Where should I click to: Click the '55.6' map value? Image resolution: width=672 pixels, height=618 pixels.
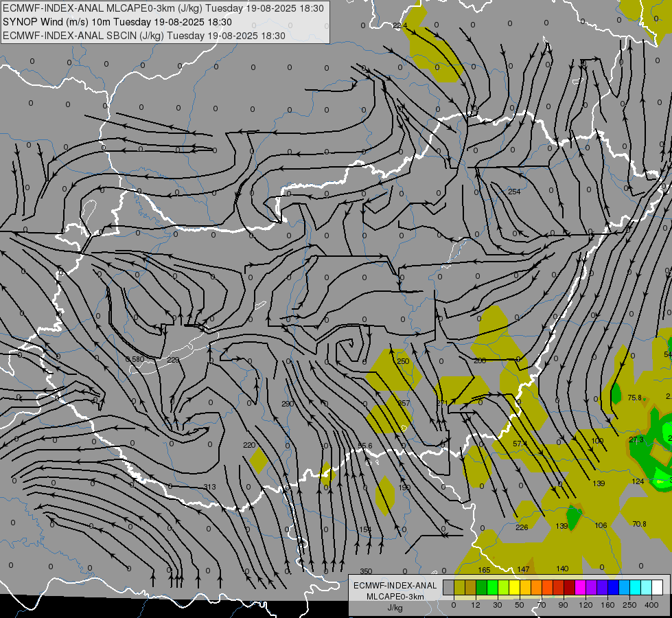pos(365,446)
